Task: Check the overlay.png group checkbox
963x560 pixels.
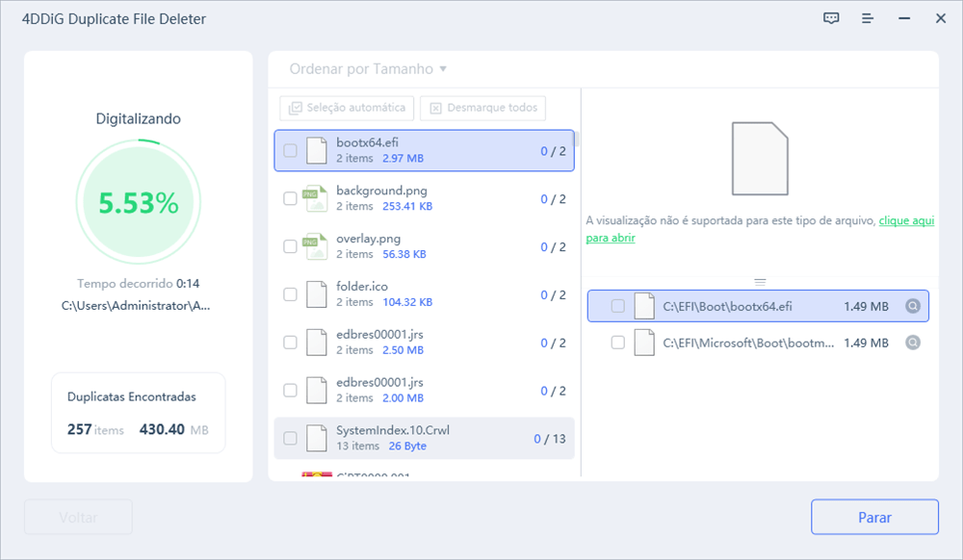Action: (290, 246)
